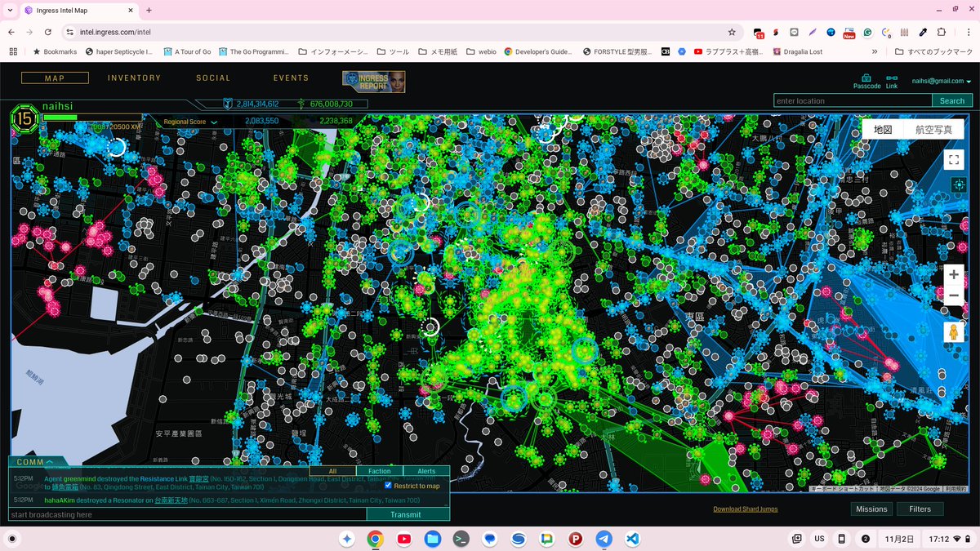980x551 pixels.
Task: Click Download Shard Jumps link
Action: click(x=746, y=509)
